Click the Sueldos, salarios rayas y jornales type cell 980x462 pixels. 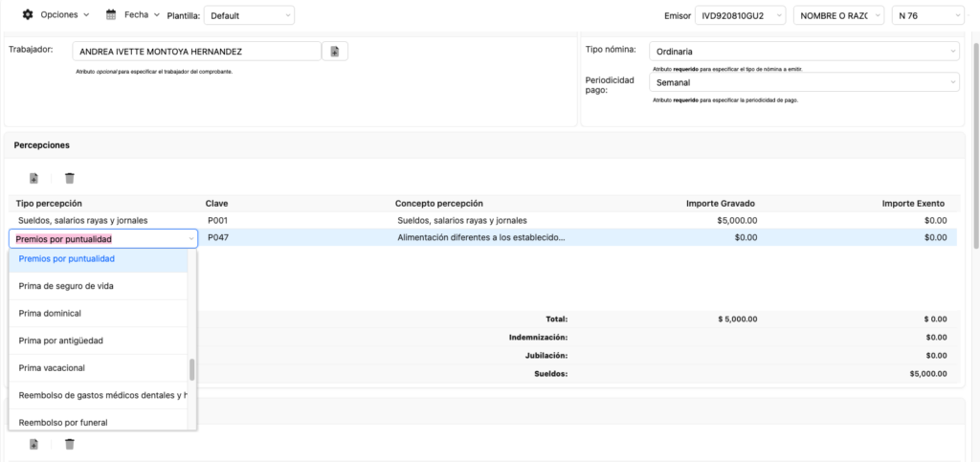83,220
